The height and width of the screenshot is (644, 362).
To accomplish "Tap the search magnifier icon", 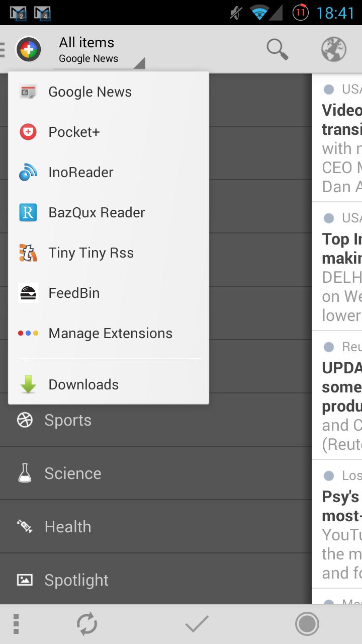I will point(277,49).
